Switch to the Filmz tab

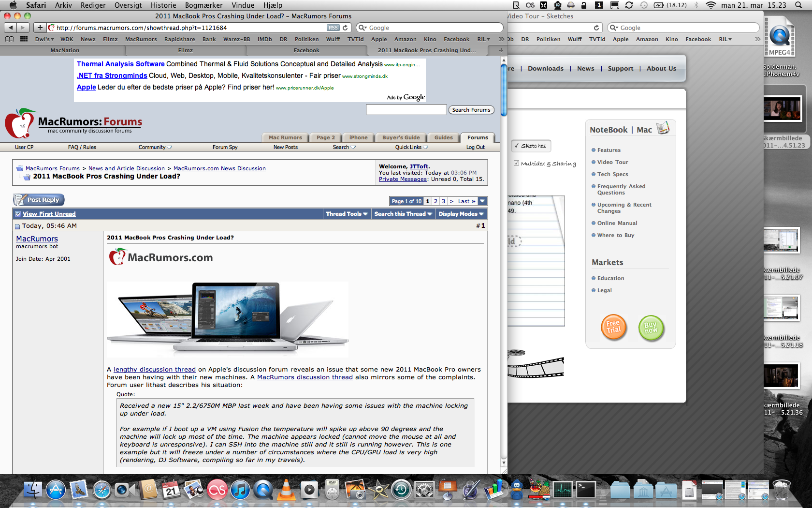tap(186, 50)
